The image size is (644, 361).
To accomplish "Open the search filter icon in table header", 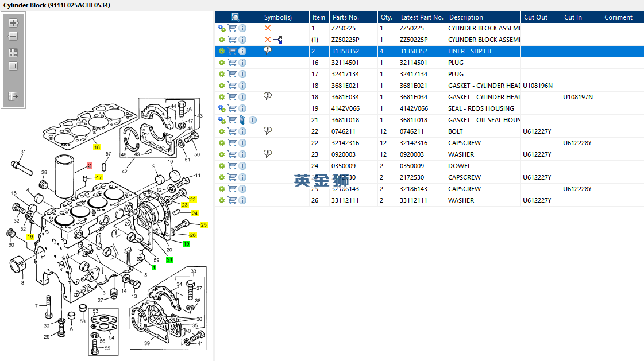I will [x=235, y=17].
